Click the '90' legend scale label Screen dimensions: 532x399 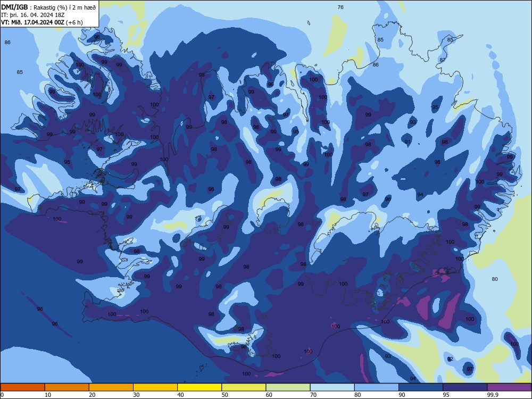click(402, 395)
